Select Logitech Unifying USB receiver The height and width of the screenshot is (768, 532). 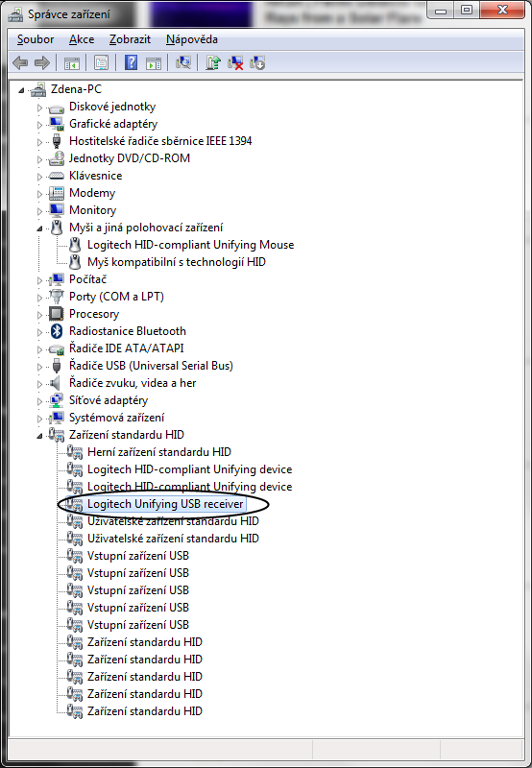pyautogui.click(x=165, y=504)
